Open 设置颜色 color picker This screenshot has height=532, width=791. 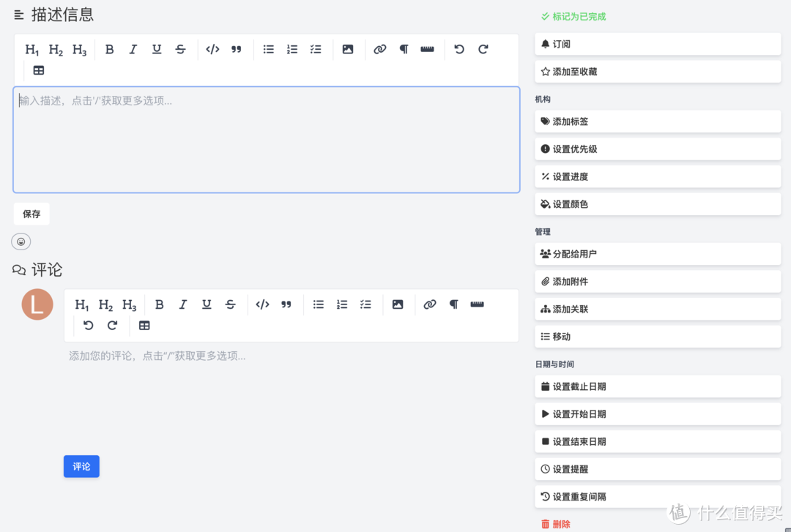657,204
